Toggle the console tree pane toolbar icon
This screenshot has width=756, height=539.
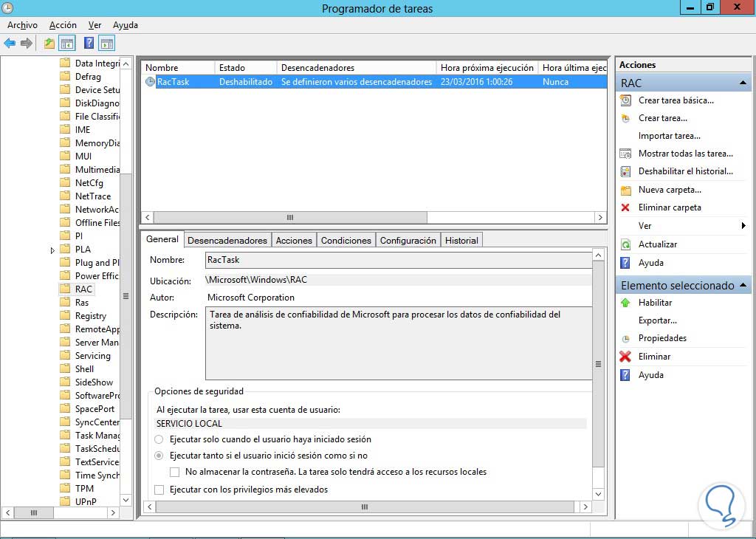coord(67,44)
